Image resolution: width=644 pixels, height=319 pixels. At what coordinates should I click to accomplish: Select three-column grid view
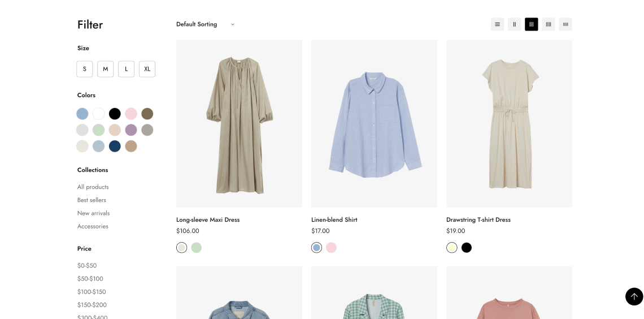531,24
